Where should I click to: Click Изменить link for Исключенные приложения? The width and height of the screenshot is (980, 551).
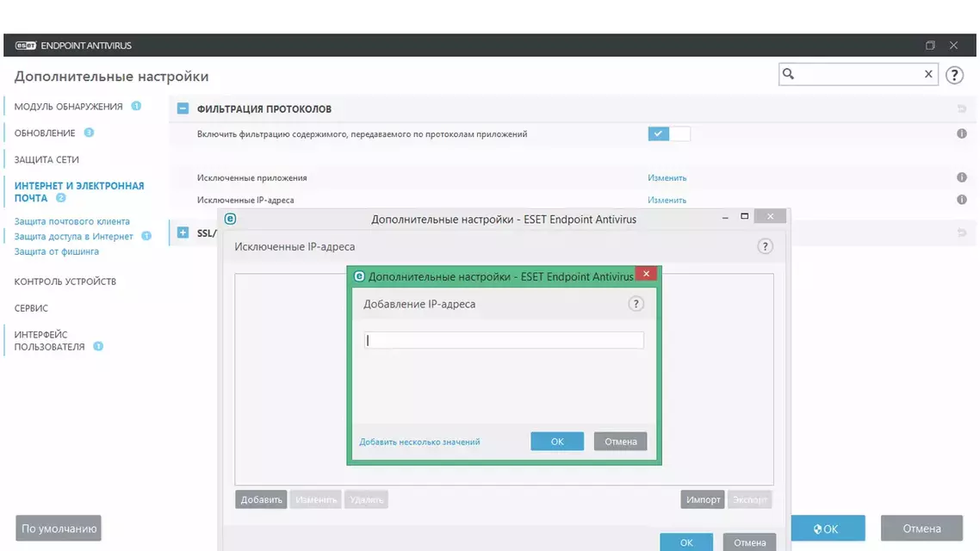coord(667,177)
